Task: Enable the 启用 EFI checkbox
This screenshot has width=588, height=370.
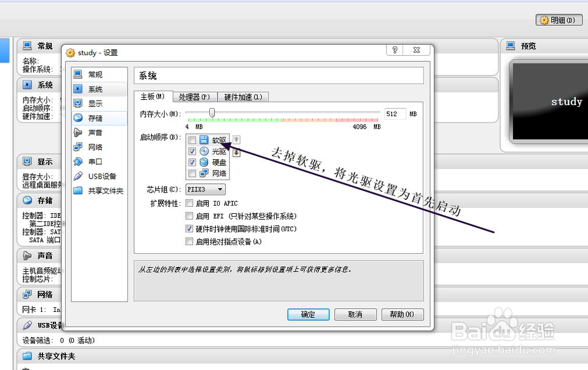Action: click(189, 216)
